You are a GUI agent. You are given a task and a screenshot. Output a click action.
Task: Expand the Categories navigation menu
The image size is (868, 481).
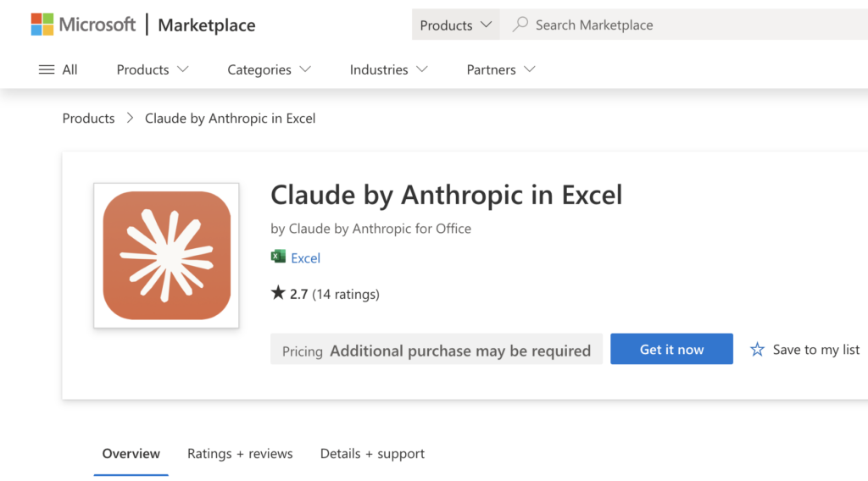[269, 69]
